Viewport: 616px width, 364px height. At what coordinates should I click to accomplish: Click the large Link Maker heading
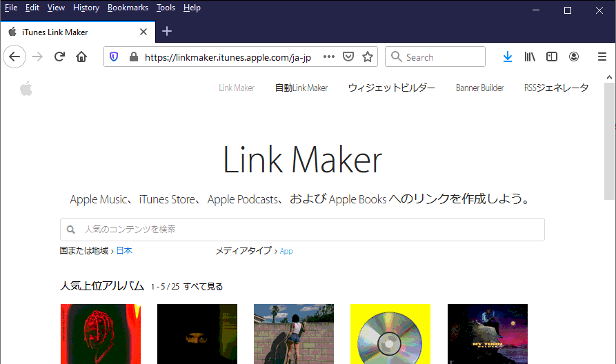coord(303,159)
